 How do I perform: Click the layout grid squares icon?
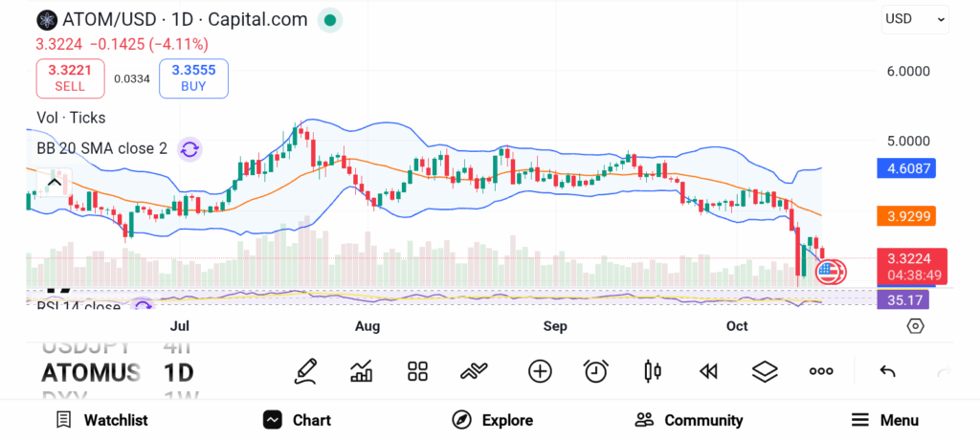[417, 371]
